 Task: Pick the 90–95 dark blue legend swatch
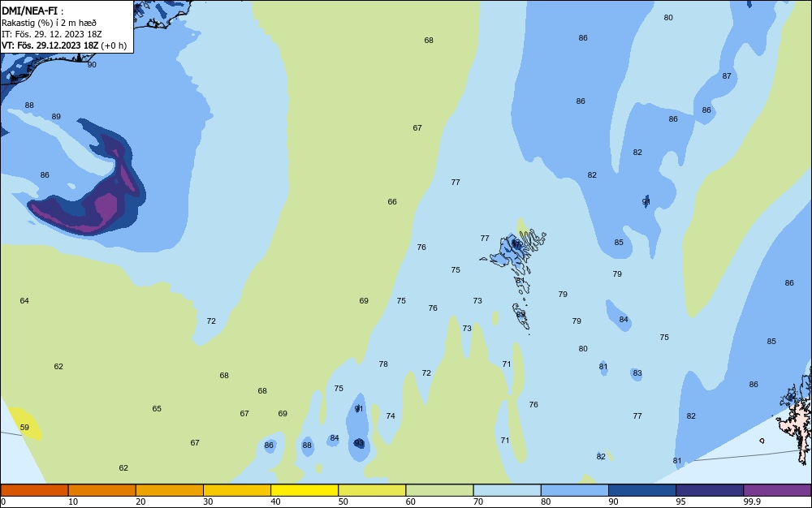point(642,490)
